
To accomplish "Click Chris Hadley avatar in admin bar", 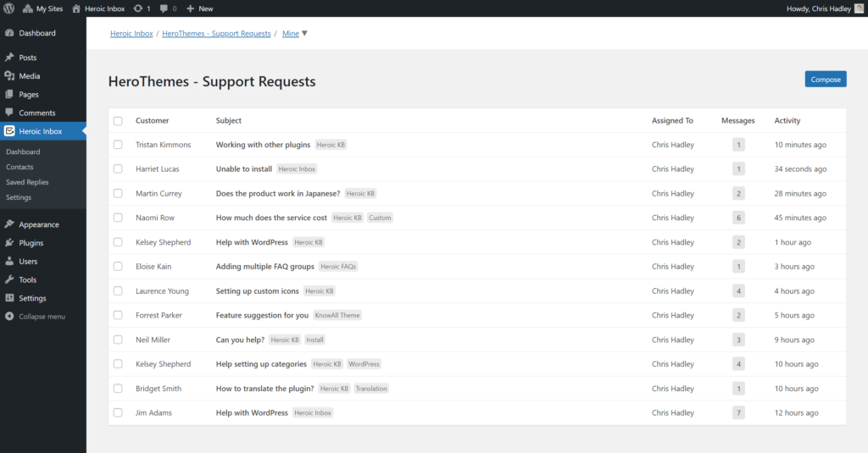I will pos(860,8).
